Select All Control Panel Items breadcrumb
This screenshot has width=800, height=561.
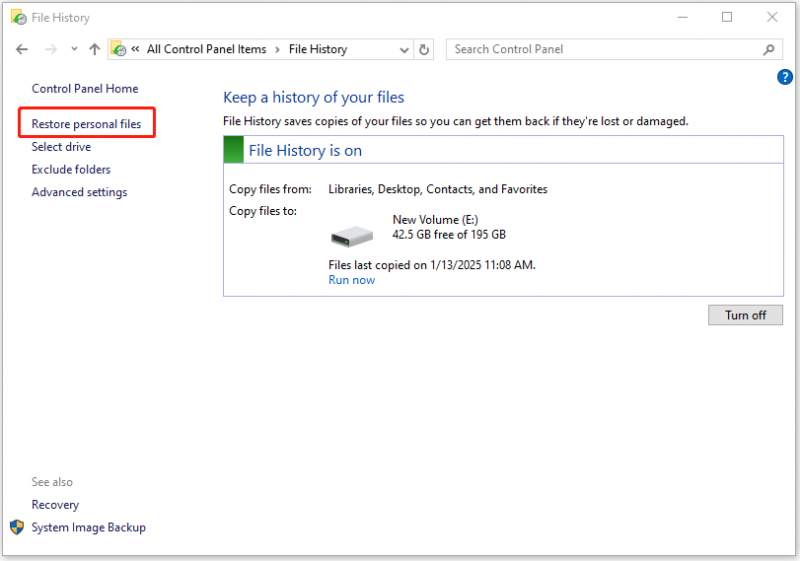click(x=207, y=49)
